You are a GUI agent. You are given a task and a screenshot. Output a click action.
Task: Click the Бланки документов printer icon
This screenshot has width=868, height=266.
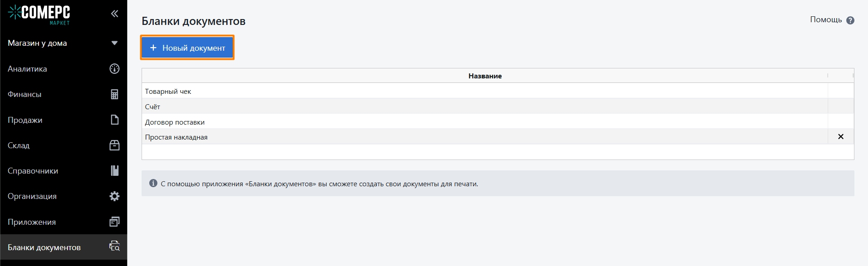click(114, 246)
